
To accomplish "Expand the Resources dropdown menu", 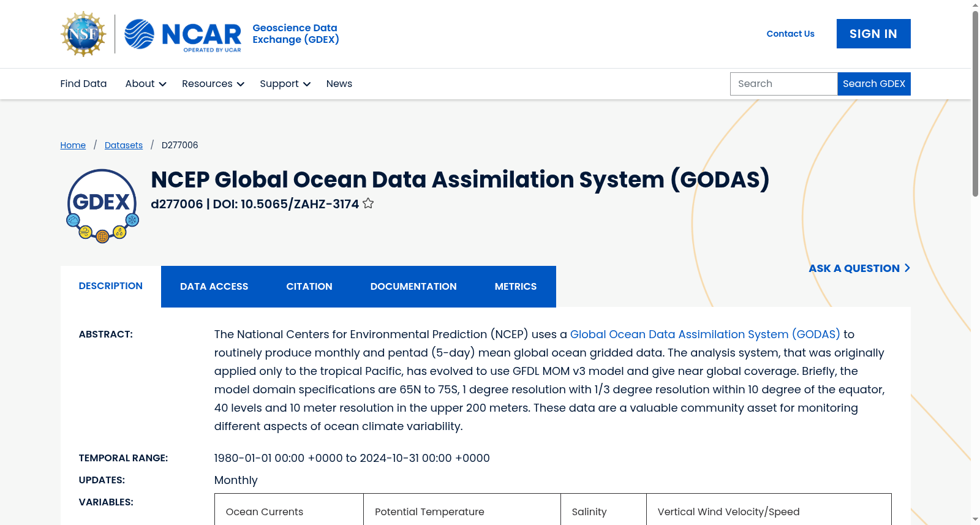I will point(213,84).
